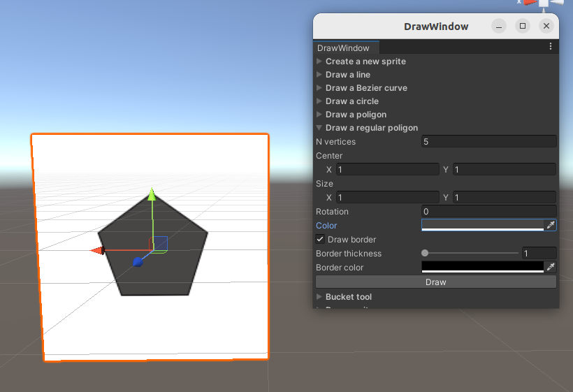Focus the Border thickness value field
The width and height of the screenshot is (573, 392).
(539, 253)
